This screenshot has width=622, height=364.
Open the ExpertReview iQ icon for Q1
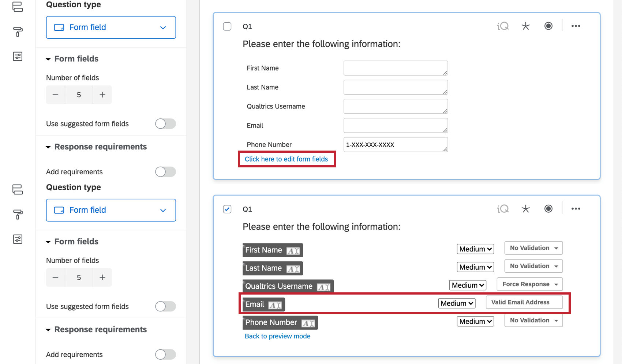[503, 26]
